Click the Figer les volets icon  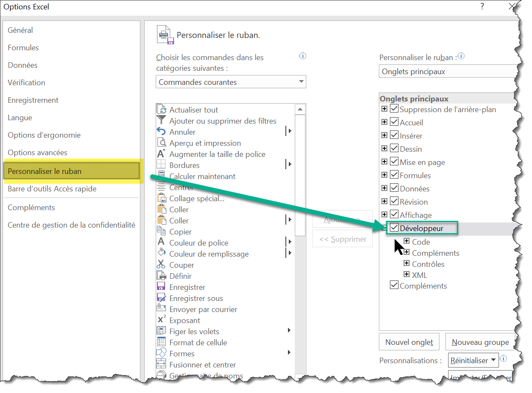coord(161,331)
